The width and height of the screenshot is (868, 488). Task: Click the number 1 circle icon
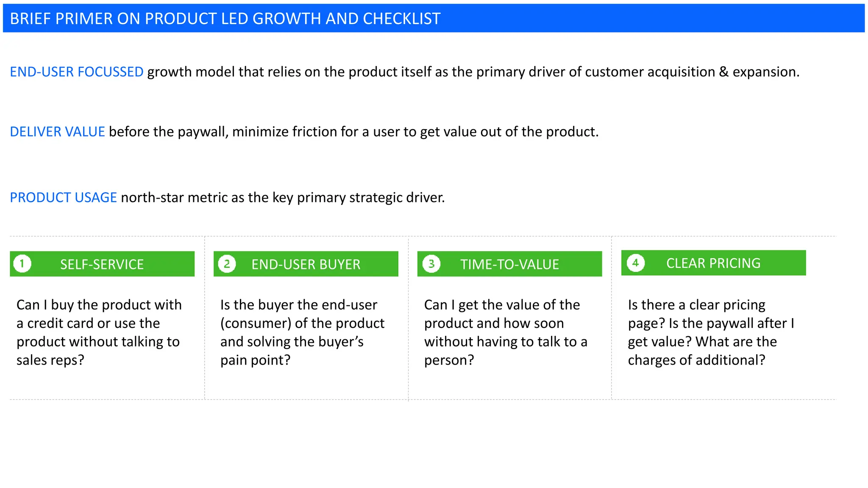[22, 264]
